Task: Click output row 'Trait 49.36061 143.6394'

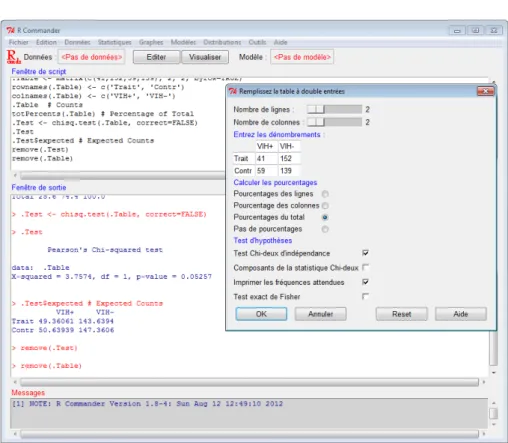Action: click(63, 321)
